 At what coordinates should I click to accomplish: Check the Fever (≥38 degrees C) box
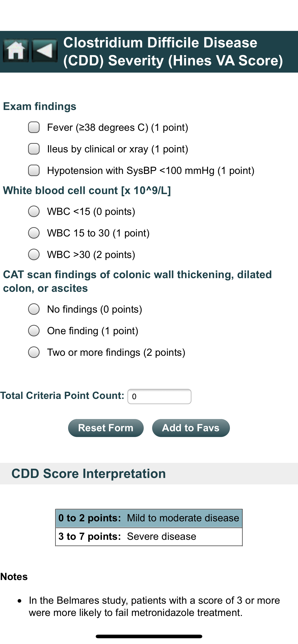coord(34,127)
